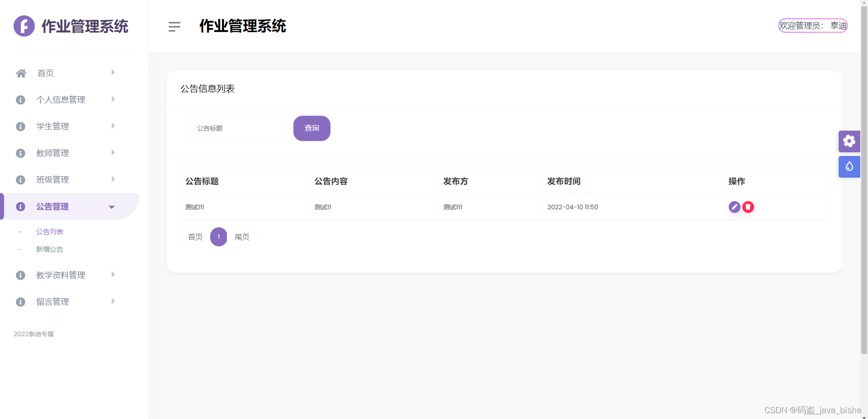Viewport: 868px width, 419px height.
Task: Click the sidebar 作业管理系统 brand title
Action: pyautogui.click(x=85, y=26)
